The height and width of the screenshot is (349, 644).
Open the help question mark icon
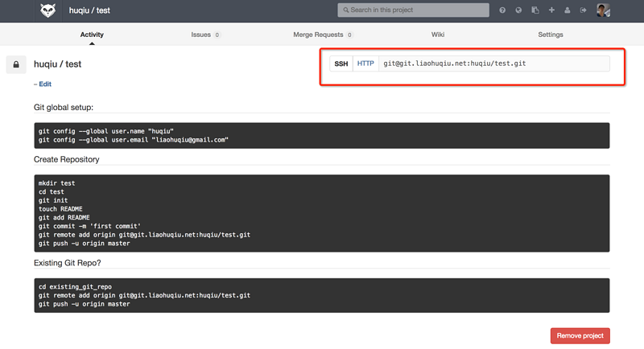(x=502, y=10)
